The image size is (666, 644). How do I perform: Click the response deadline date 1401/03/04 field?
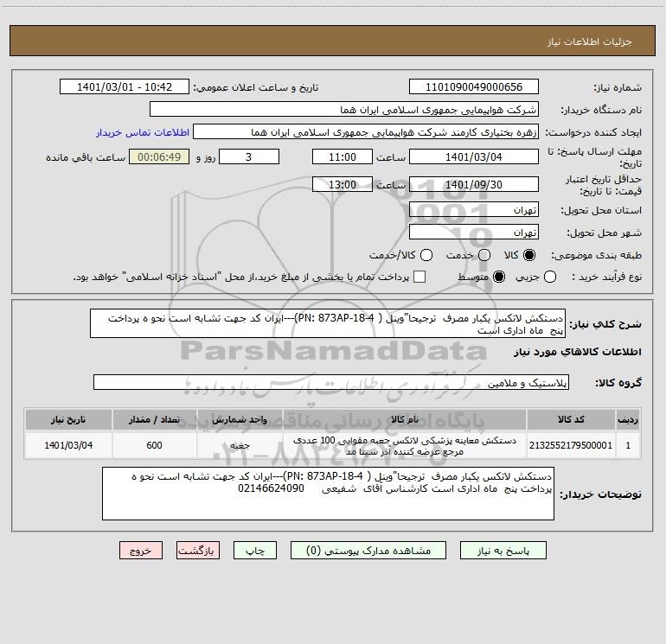pos(473,156)
